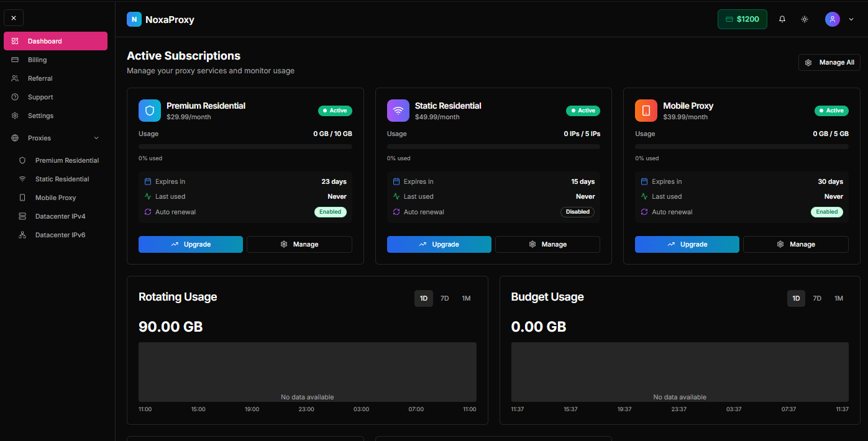
Task: Click the Static Residential usage progress bar
Action: tap(493, 146)
